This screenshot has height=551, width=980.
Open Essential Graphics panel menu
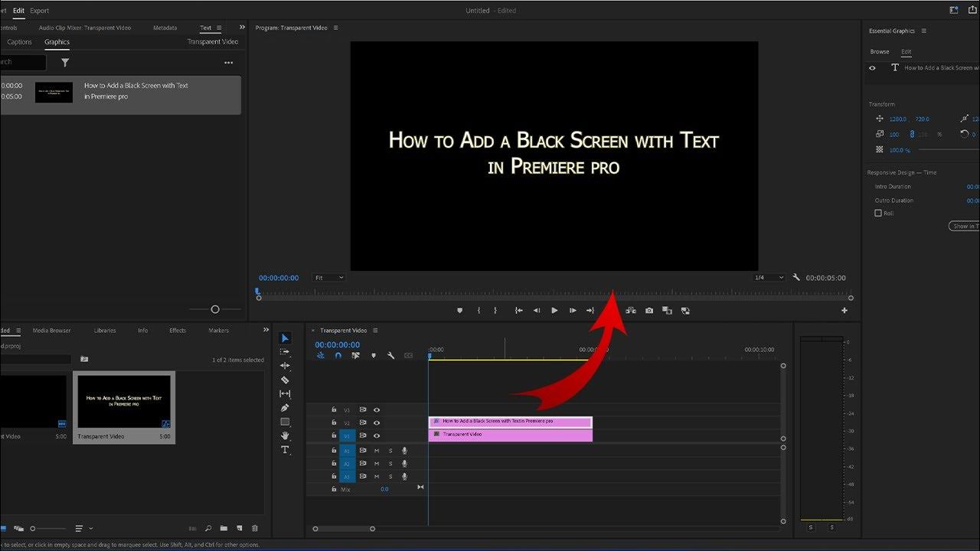923,31
